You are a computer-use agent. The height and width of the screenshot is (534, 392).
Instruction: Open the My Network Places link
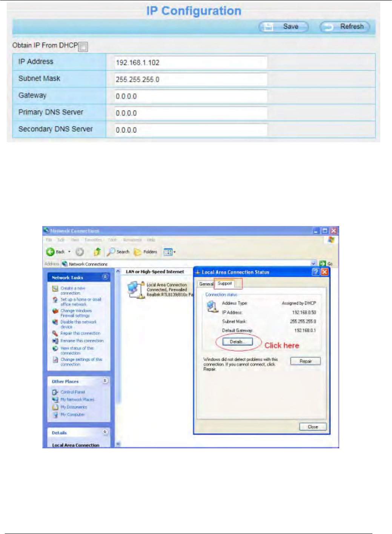77,400
